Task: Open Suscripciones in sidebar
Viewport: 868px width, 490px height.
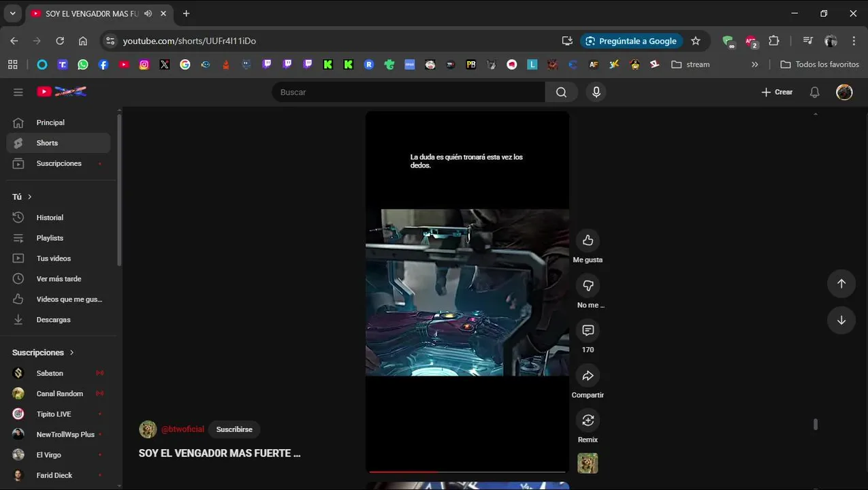Action: (x=59, y=163)
